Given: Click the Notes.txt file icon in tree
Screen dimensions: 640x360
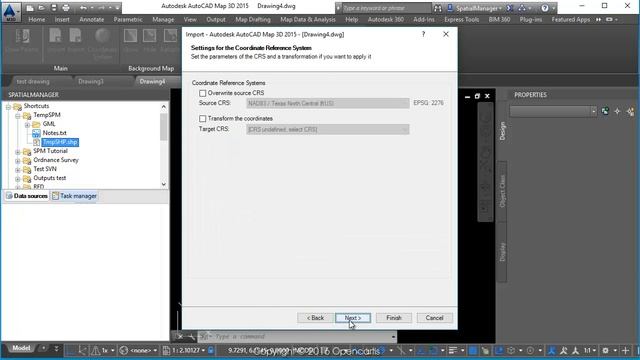Looking at the screenshot, I should (x=36, y=133).
